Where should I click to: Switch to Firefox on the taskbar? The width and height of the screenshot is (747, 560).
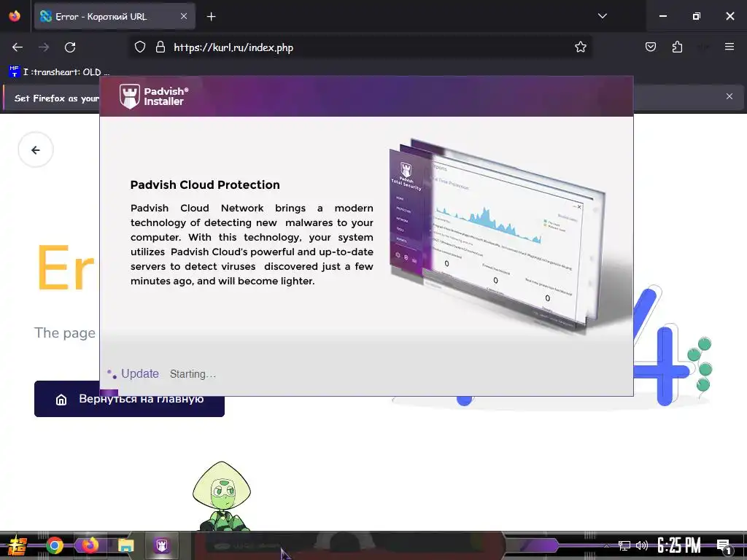point(90,545)
